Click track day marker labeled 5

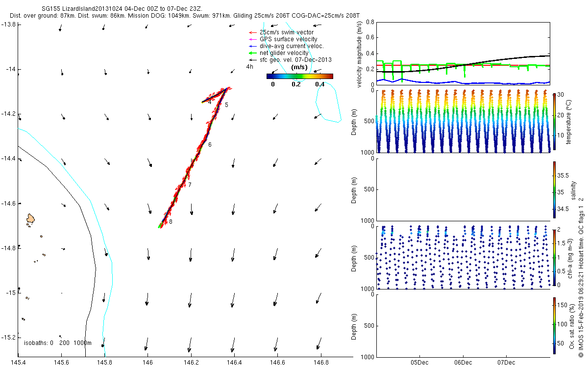click(226, 105)
